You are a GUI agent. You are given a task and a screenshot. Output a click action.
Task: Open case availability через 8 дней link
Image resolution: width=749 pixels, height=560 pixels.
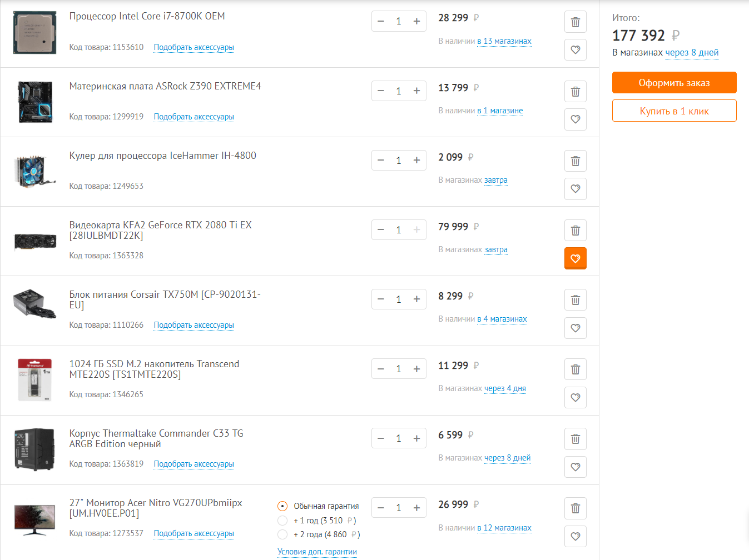(x=507, y=458)
